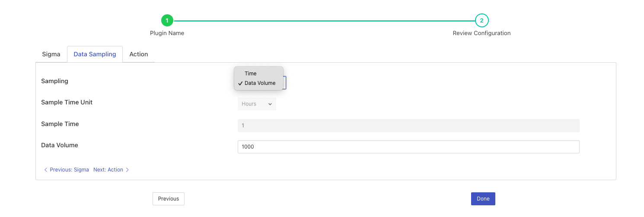The width and height of the screenshot is (644, 217).
Task: Go to Next: Action link
Action: [108, 170]
